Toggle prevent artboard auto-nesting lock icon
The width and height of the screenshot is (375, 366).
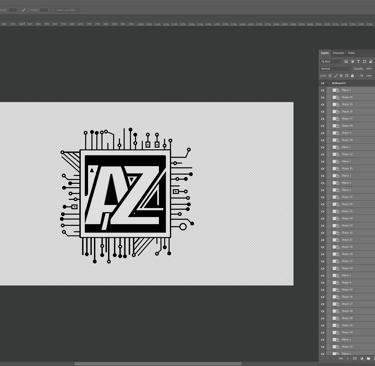pyautogui.click(x=347, y=76)
